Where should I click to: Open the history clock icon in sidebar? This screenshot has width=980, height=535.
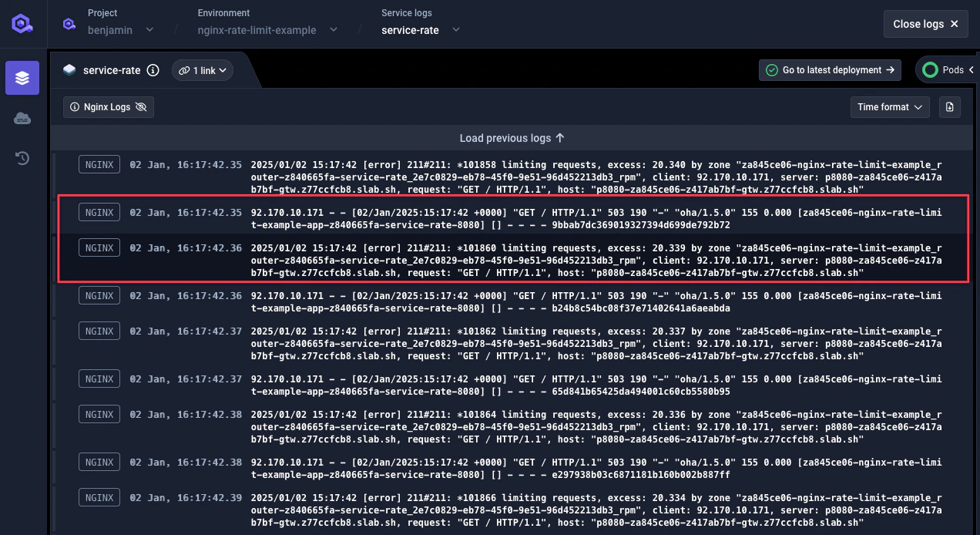pos(22,157)
